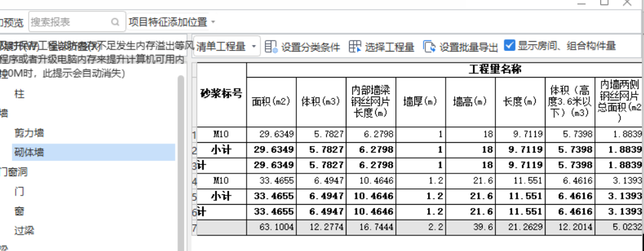
Task: Click the left panel vertical scrollbar
Action: (x=180, y=163)
